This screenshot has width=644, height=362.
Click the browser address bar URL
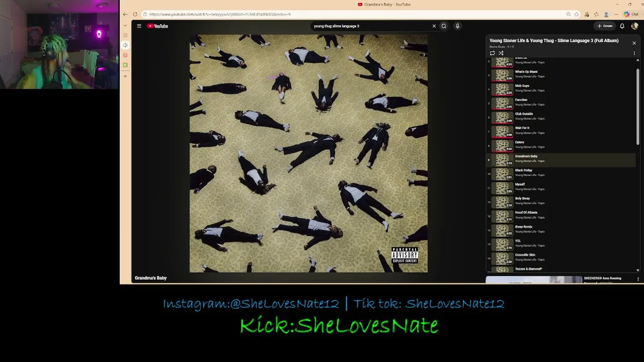tap(220, 14)
